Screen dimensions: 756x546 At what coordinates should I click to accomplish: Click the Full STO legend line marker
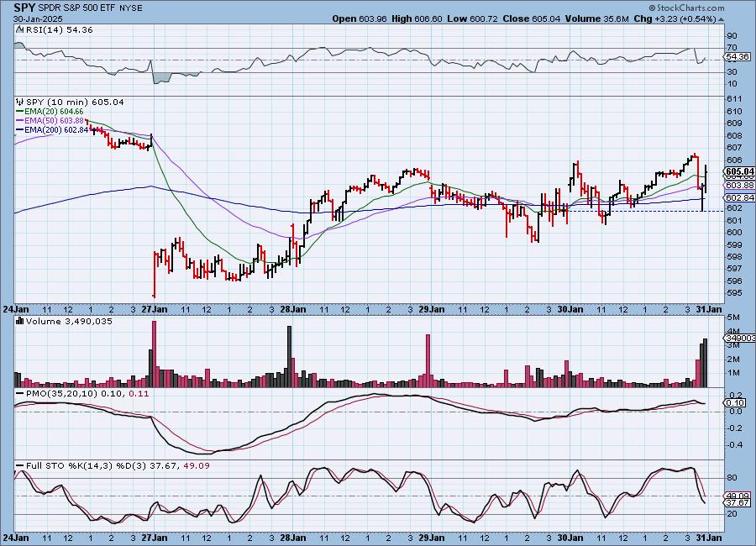20,466
